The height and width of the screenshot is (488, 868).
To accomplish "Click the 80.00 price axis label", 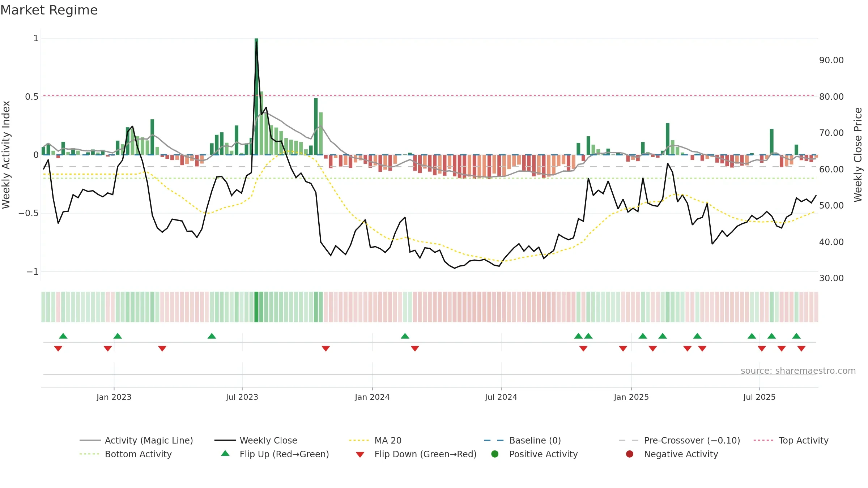I will pyautogui.click(x=831, y=97).
